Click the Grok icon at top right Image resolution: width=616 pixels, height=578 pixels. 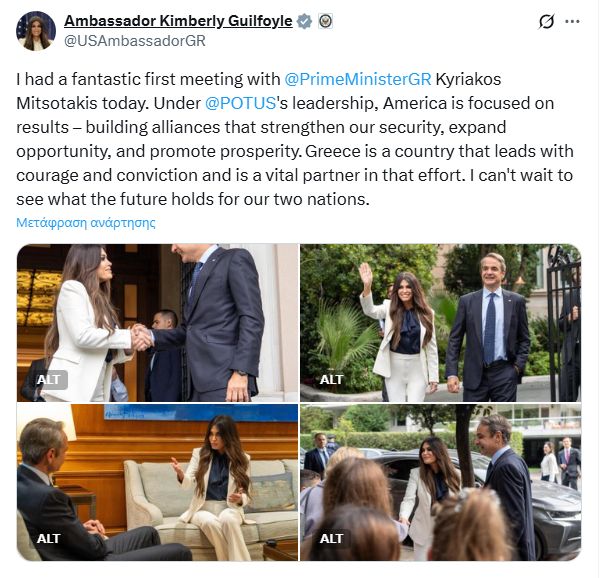click(546, 21)
